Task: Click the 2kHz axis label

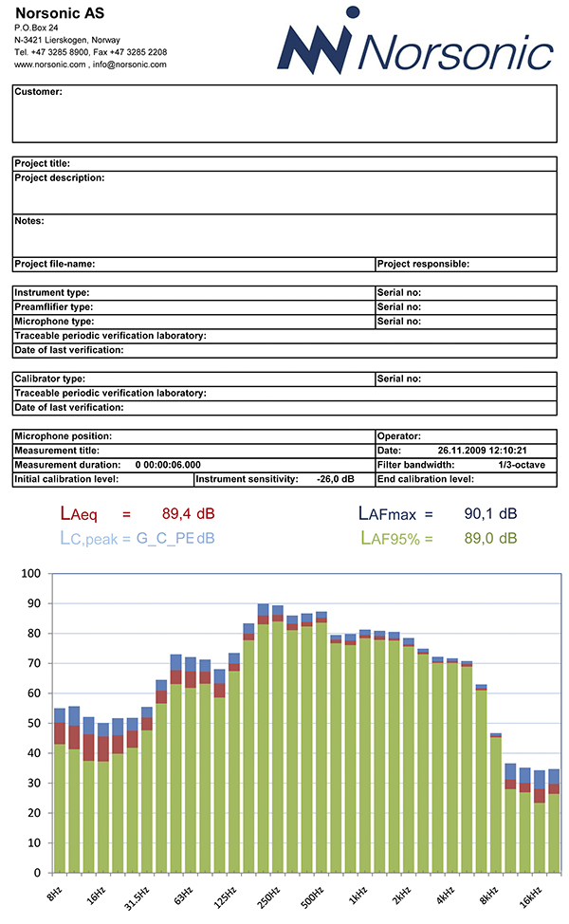Action: pos(402,896)
